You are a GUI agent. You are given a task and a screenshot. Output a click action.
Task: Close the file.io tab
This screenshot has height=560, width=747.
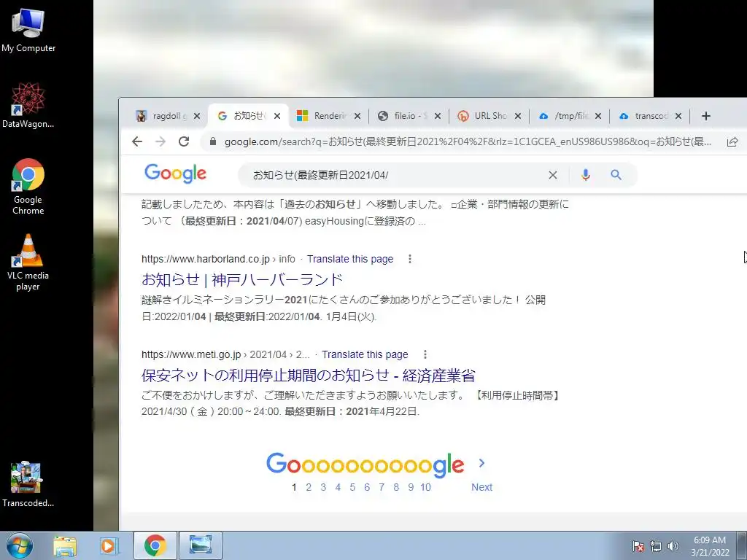[x=438, y=116]
